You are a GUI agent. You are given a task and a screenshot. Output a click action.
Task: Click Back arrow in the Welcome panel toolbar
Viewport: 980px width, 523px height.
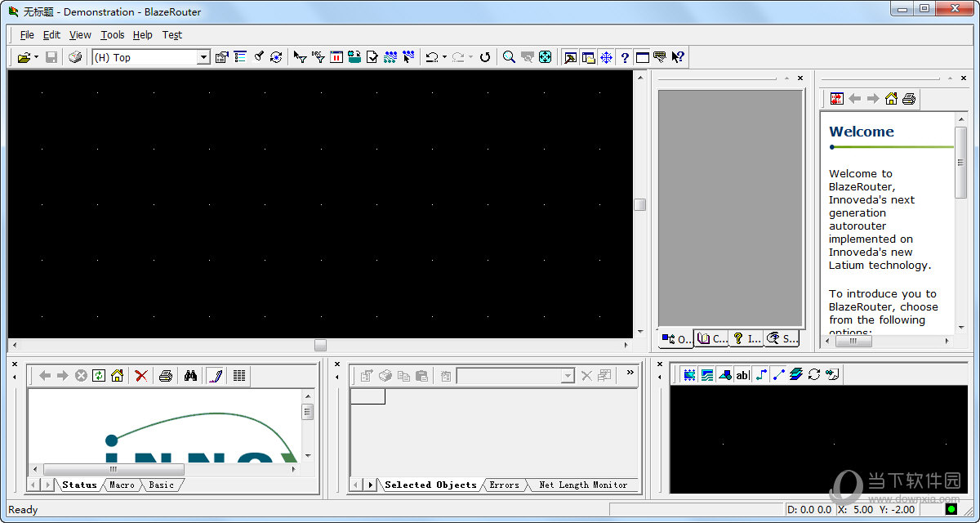coord(855,99)
